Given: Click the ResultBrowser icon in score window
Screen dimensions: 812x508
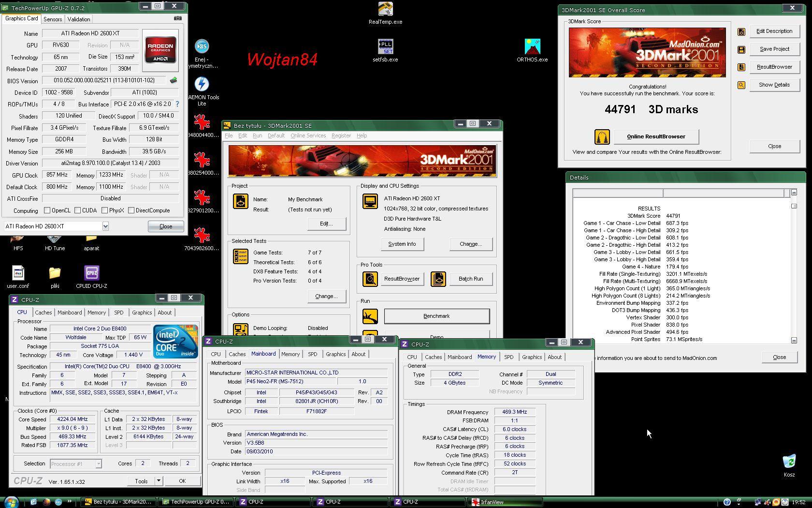Looking at the screenshot, I should point(741,67).
